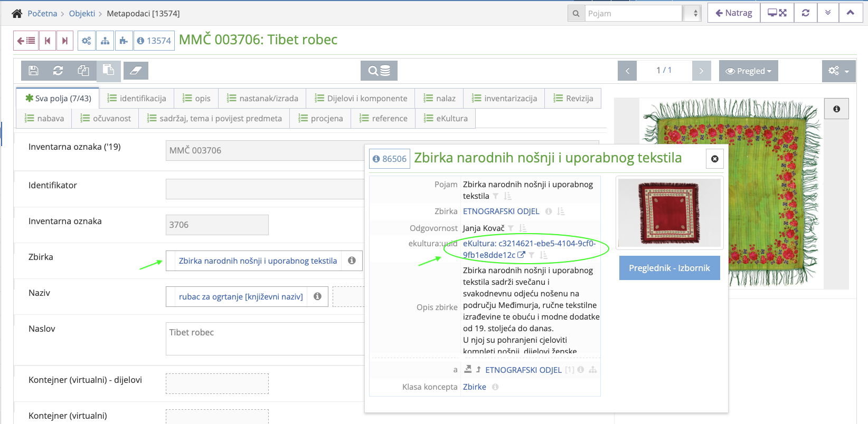Go to previous page arrow
The height and width of the screenshot is (424, 868).
[x=627, y=71]
